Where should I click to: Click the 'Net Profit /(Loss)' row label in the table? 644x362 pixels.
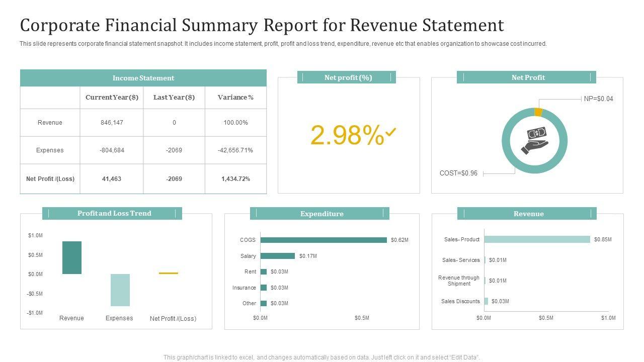pos(50,179)
